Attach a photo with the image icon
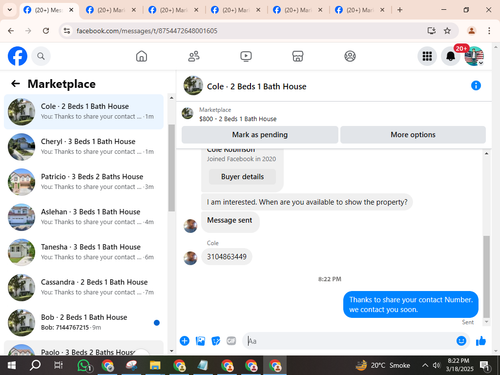500x375 pixels. (200, 341)
